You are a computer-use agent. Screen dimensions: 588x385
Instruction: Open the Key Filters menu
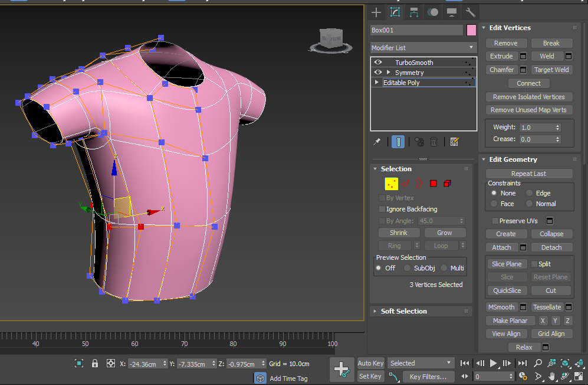click(428, 377)
